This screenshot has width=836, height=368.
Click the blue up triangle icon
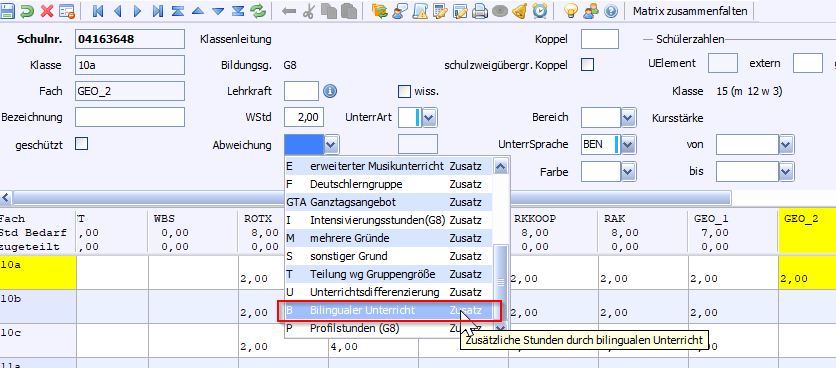[x=198, y=11]
